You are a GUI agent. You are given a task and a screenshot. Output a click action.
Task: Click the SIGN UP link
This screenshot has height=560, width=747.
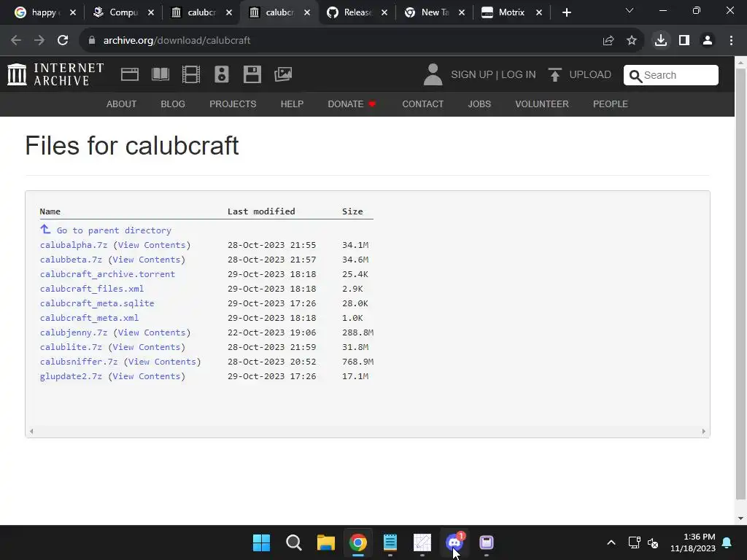[472, 75]
